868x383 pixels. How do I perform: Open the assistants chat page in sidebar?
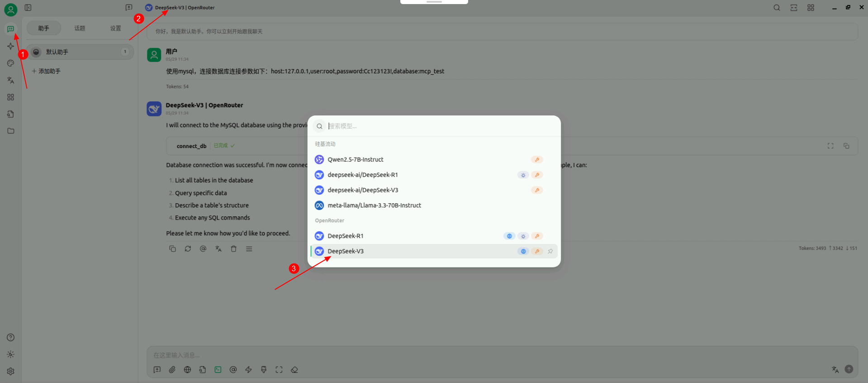pyautogui.click(x=10, y=29)
